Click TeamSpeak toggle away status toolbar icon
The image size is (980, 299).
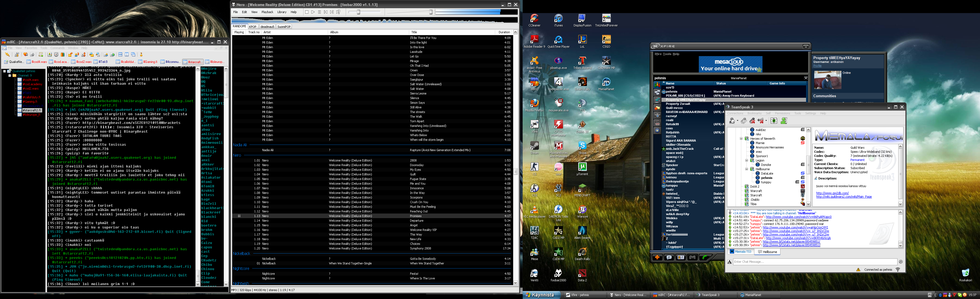tap(732, 121)
